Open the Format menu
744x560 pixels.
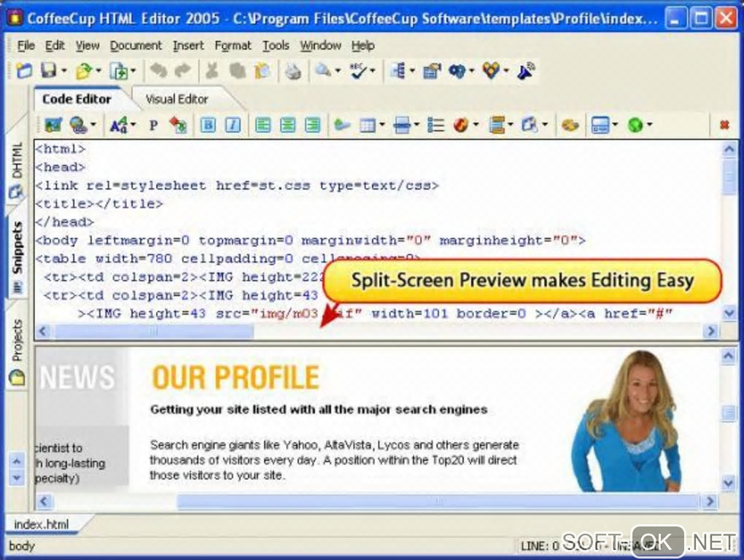(233, 45)
